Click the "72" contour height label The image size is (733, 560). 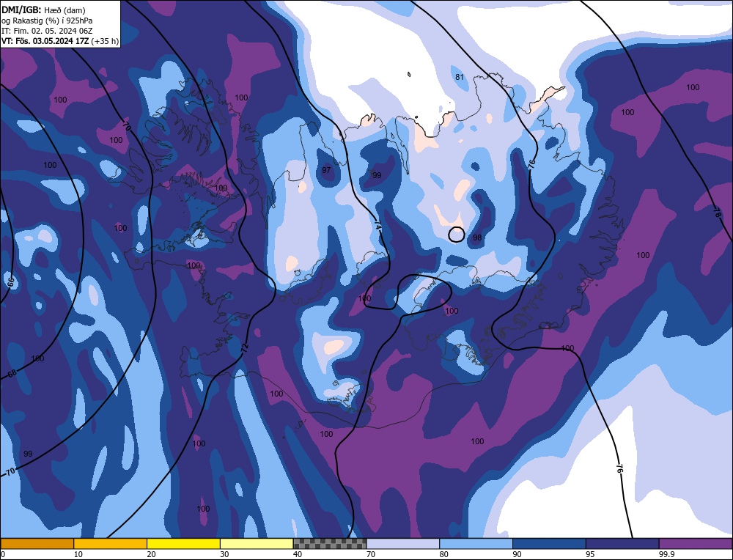(x=245, y=347)
